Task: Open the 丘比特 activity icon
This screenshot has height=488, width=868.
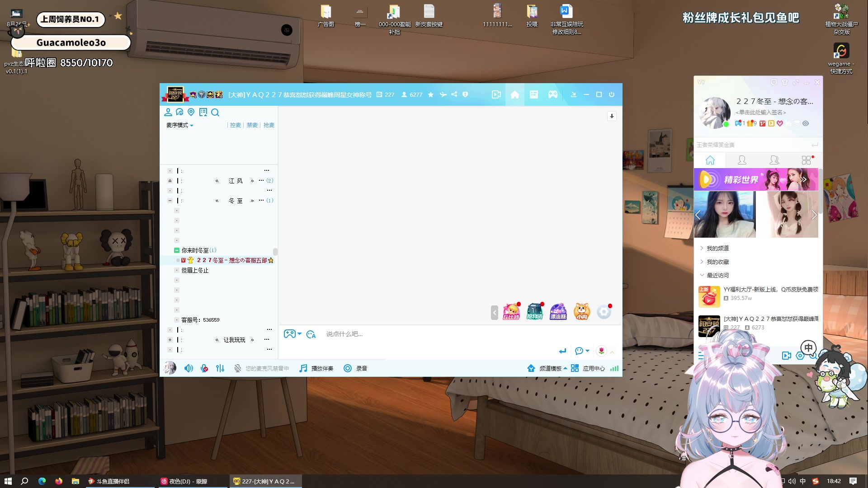Action: 511,312
